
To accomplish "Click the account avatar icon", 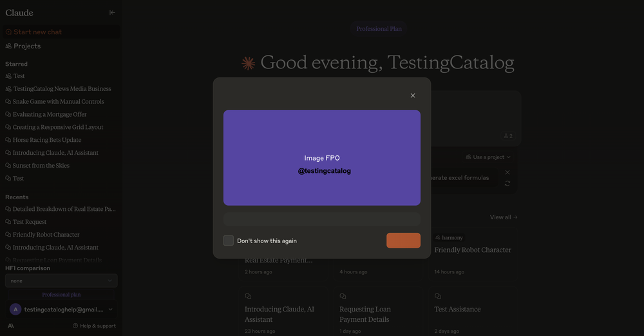I will (x=15, y=310).
